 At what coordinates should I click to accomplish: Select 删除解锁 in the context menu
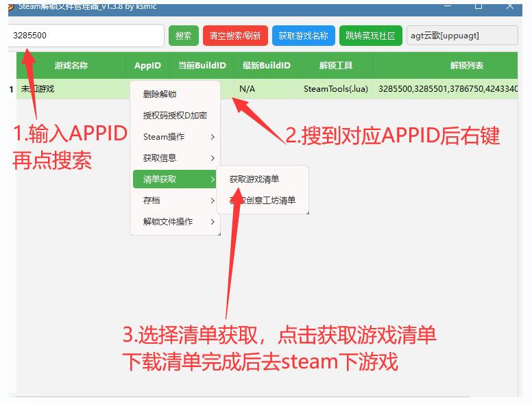pos(175,94)
